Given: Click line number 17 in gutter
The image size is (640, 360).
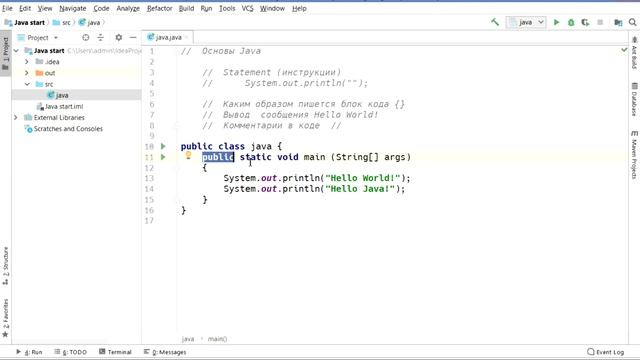Looking at the screenshot, I should (149, 221).
